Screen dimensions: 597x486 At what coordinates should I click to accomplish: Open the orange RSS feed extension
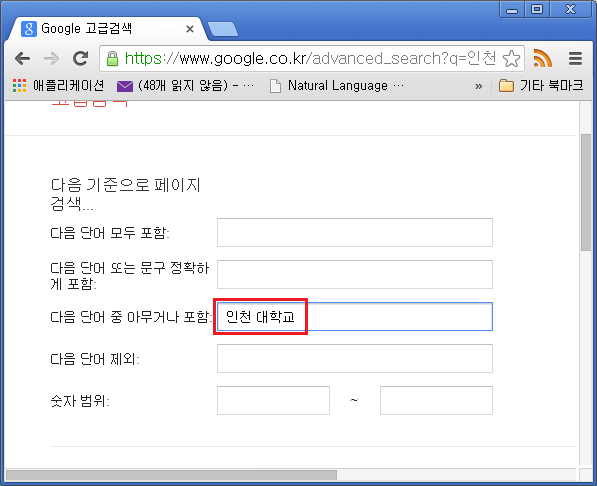[x=543, y=58]
